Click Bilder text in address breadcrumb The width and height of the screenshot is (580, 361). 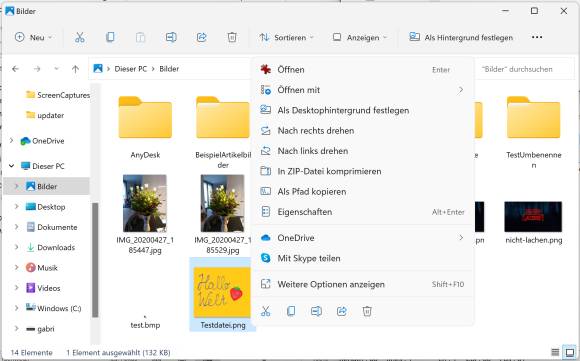169,69
